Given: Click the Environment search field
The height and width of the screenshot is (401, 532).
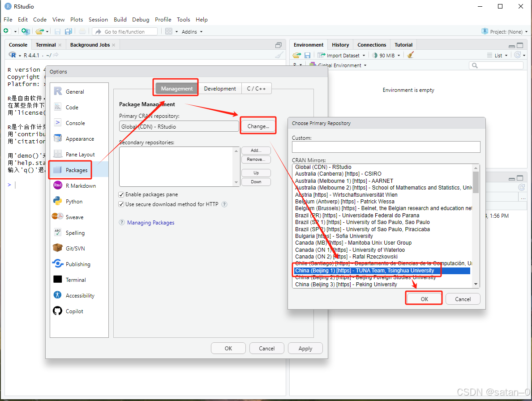Looking at the screenshot, I should (x=496, y=65).
